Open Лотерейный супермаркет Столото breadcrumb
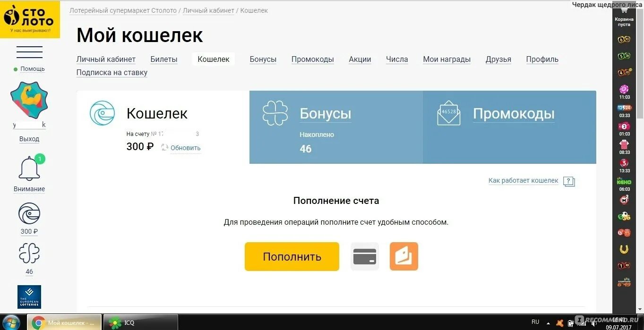The height and width of the screenshot is (330, 644). click(x=123, y=10)
